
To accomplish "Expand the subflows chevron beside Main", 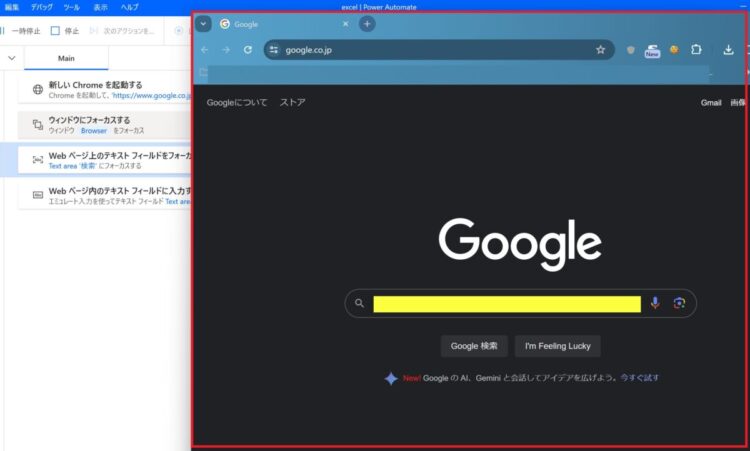I will 12,58.
